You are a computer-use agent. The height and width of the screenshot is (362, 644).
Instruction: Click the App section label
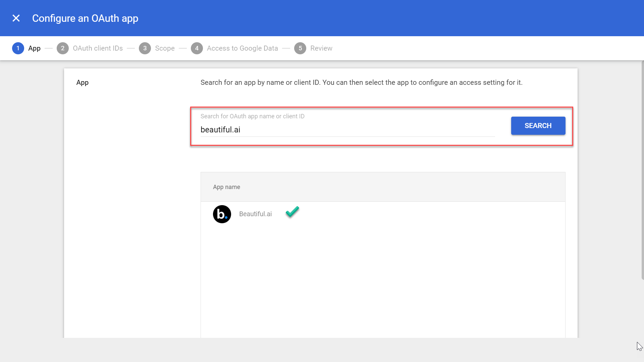82,82
